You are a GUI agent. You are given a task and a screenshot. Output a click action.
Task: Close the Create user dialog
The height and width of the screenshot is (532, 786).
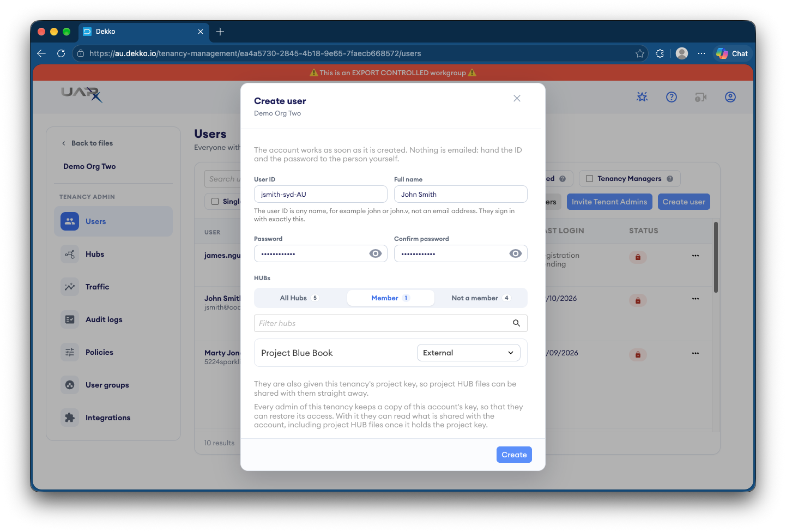(517, 99)
